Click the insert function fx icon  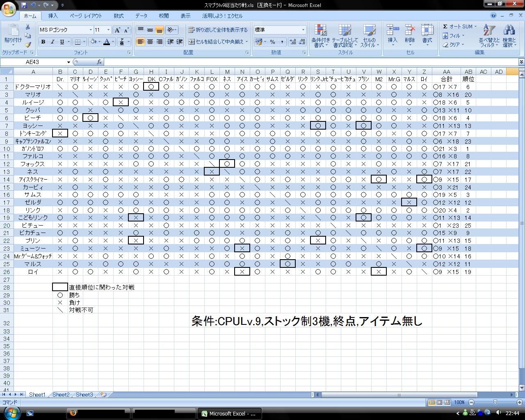click(99, 62)
